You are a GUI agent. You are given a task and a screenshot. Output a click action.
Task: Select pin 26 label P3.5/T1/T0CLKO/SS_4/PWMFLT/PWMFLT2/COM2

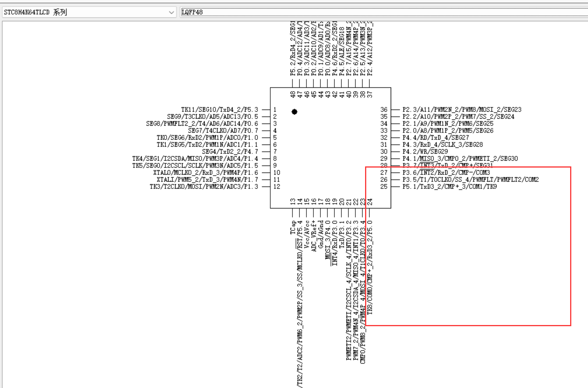[471, 180]
